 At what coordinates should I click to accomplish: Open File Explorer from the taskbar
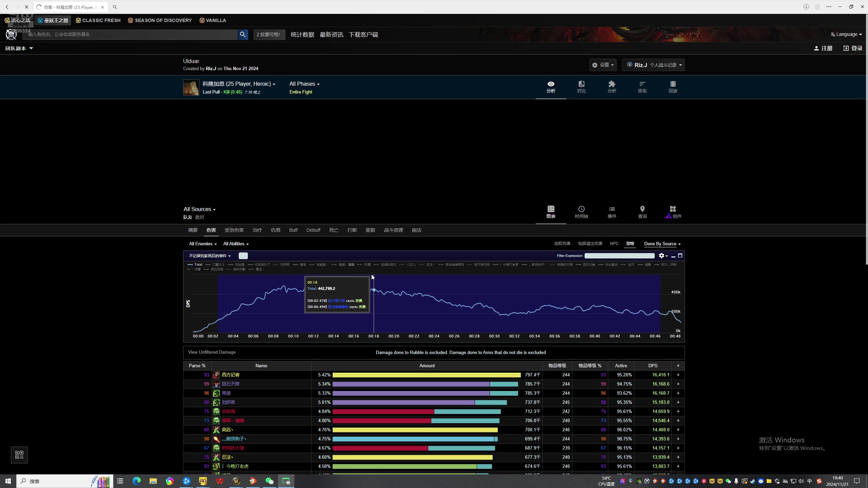point(153,481)
